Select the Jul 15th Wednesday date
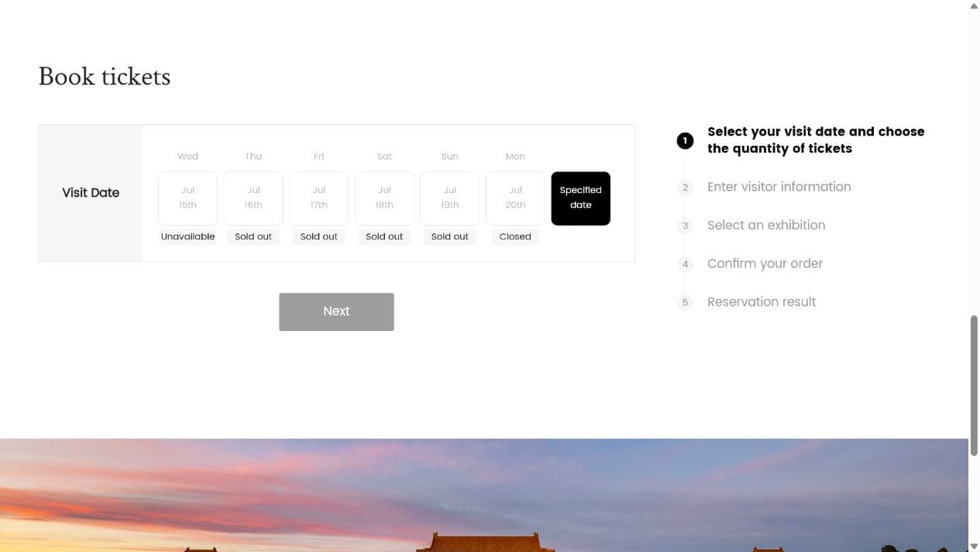The image size is (980, 552). (187, 198)
